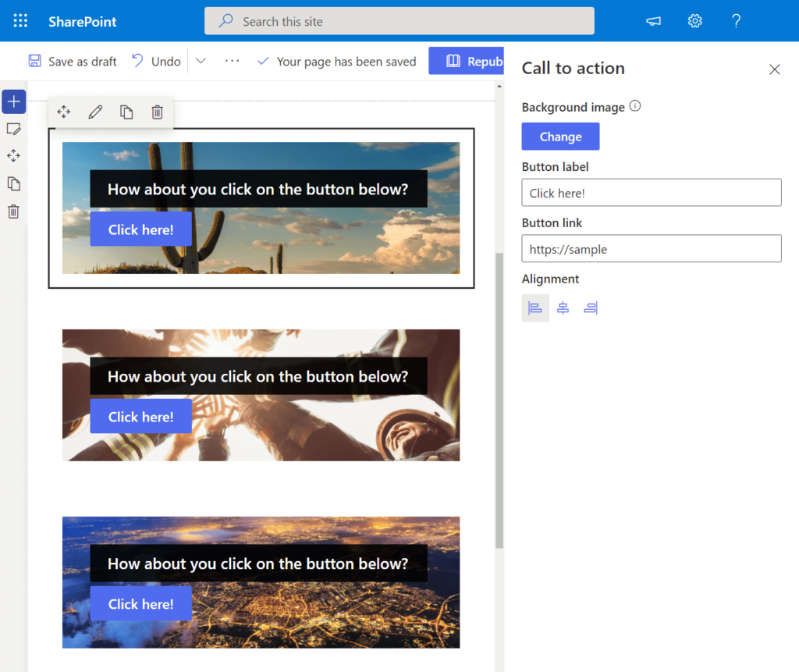The height and width of the screenshot is (672, 799).
Task: Click the Button label text field
Action: click(652, 193)
